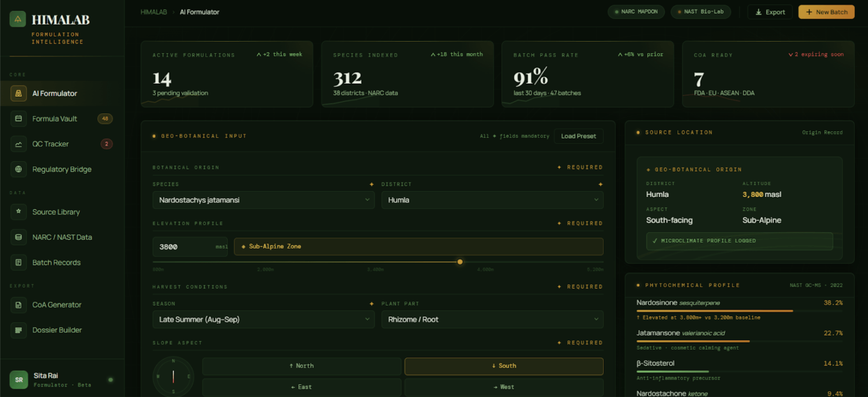Open Regulatory Bridge globe icon
The width and height of the screenshot is (868, 397).
(x=19, y=169)
